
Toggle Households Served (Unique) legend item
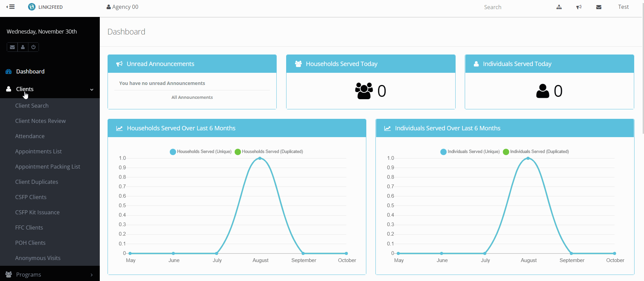(x=201, y=152)
